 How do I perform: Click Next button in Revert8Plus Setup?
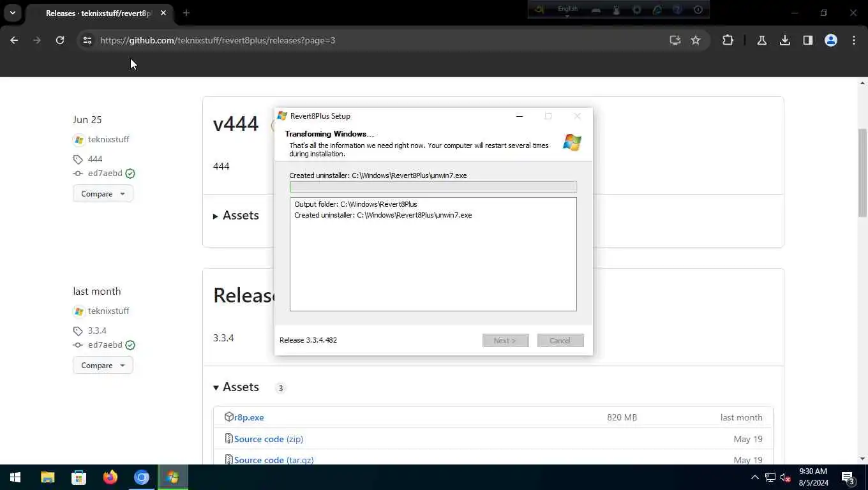tap(505, 340)
